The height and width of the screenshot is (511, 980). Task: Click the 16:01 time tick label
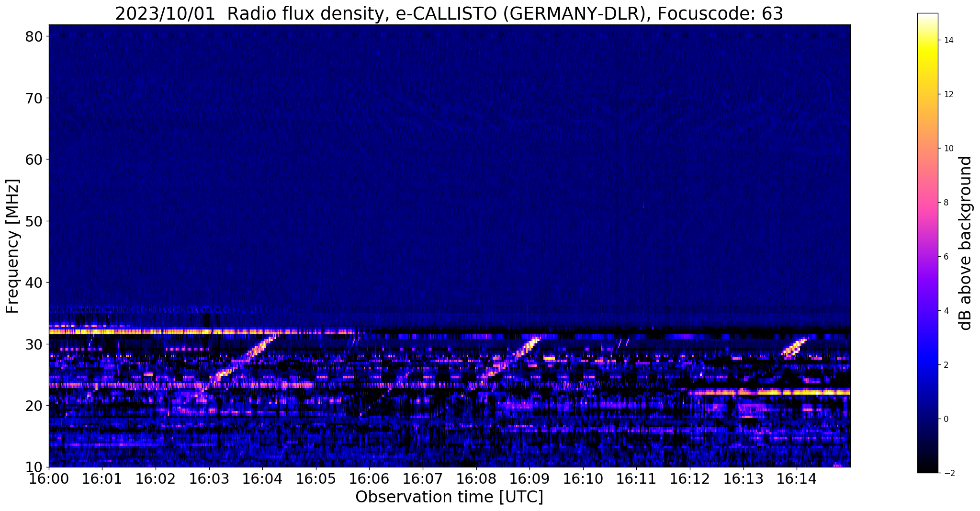[x=102, y=478]
